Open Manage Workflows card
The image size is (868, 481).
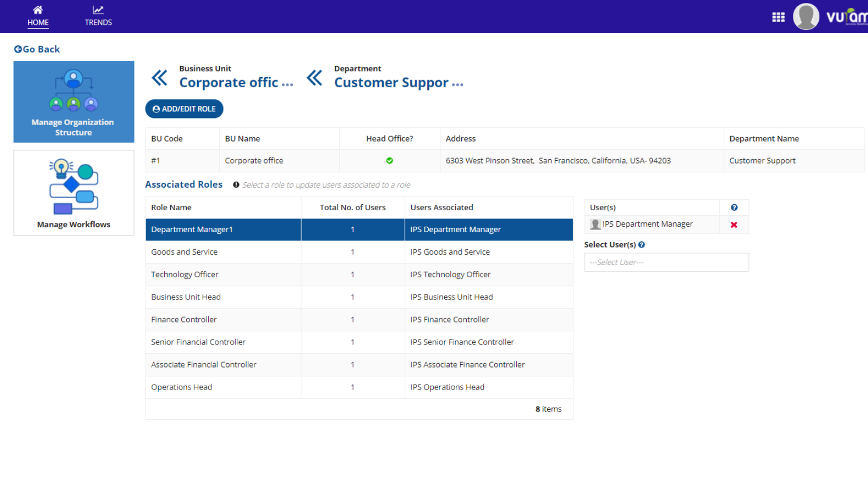(74, 193)
